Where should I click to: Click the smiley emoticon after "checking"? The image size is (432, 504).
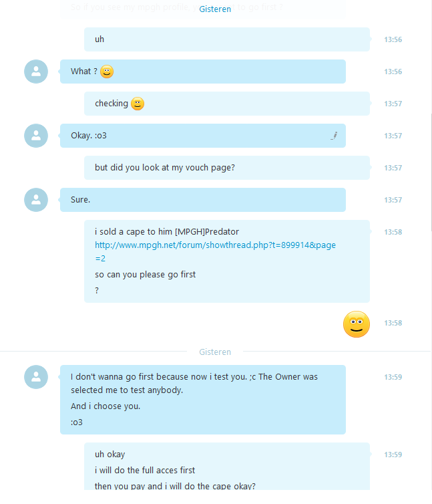(x=138, y=104)
